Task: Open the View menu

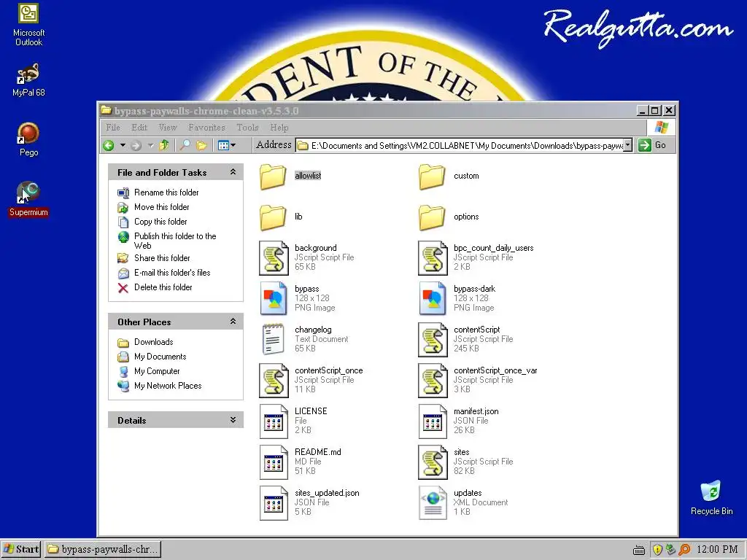Action: 168,128
